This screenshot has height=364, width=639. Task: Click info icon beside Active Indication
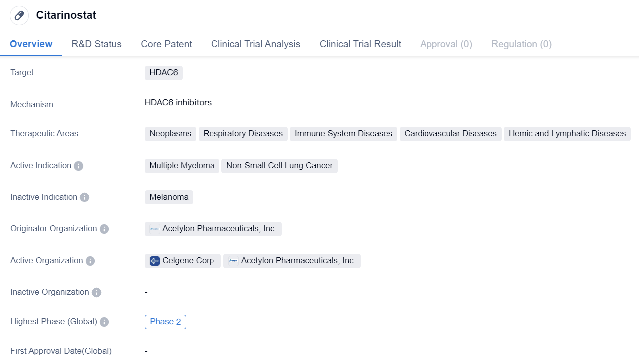(78, 166)
